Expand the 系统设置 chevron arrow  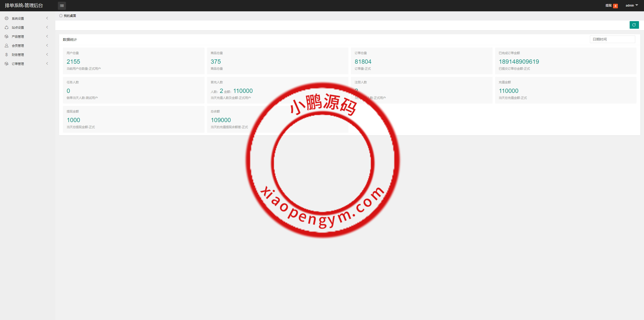pyautogui.click(x=47, y=18)
